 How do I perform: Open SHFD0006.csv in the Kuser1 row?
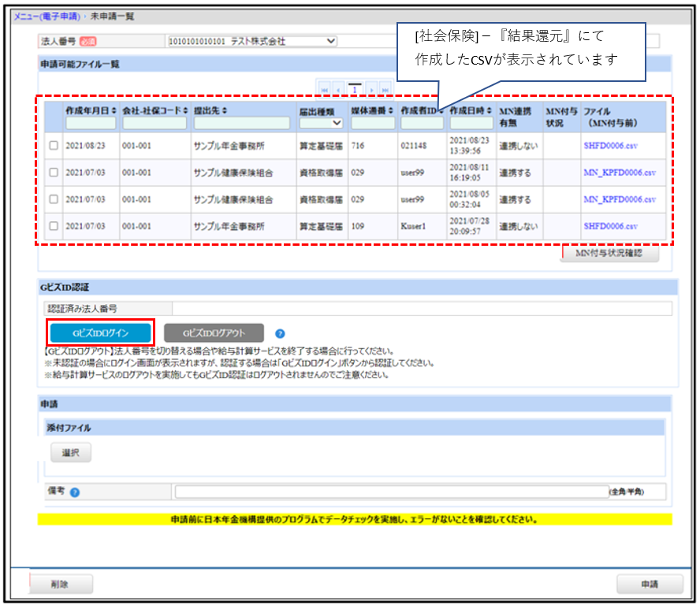(x=610, y=226)
